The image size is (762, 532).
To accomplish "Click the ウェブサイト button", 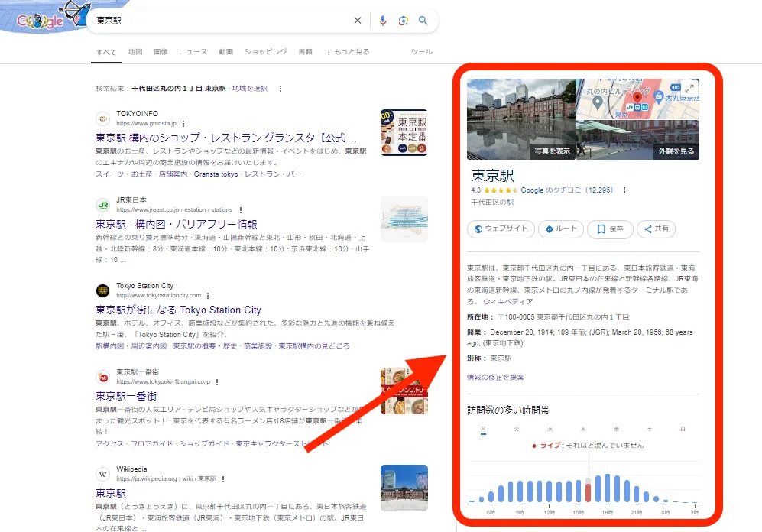I will point(501,229).
